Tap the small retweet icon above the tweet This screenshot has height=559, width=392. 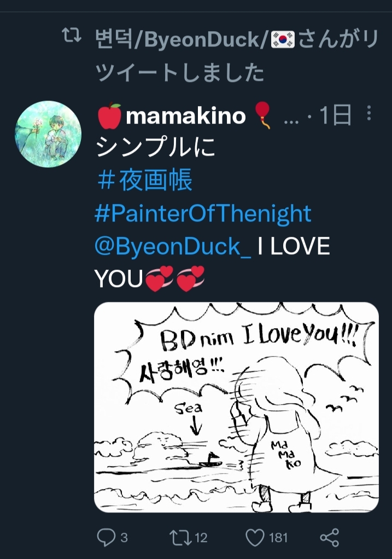click(x=72, y=38)
